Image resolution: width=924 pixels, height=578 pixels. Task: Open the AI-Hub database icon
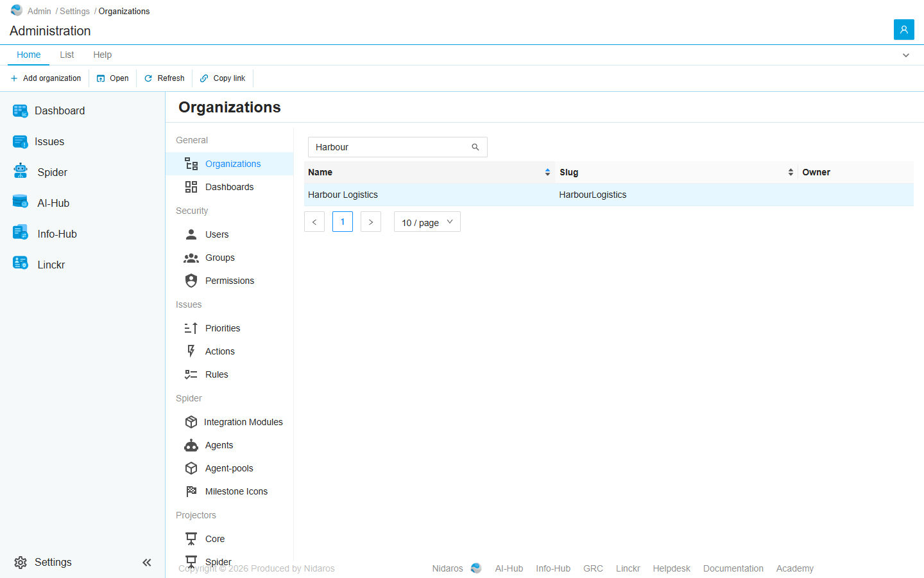(x=20, y=202)
